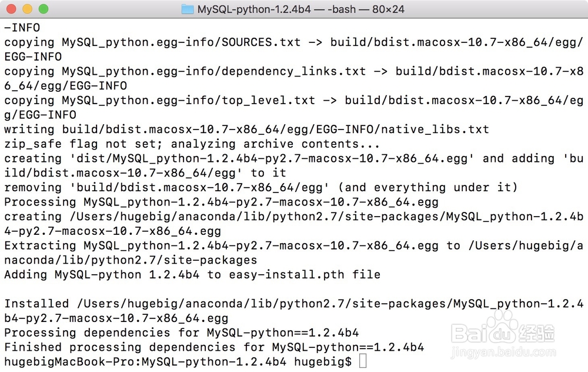Click the 'Processing dependencies for MySQL-python' line
The height and width of the screenshot is (372, 588).
point(182,333)
